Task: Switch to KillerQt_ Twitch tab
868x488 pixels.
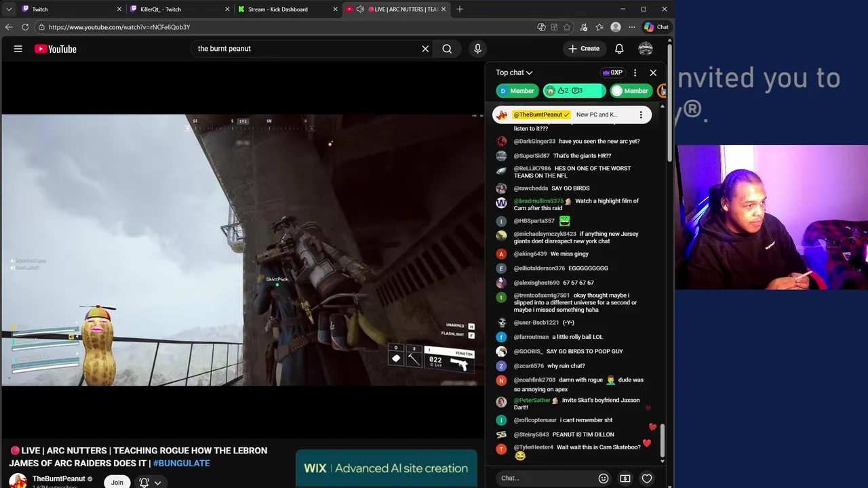Action: pyautogui.click(x=180, y=9)
